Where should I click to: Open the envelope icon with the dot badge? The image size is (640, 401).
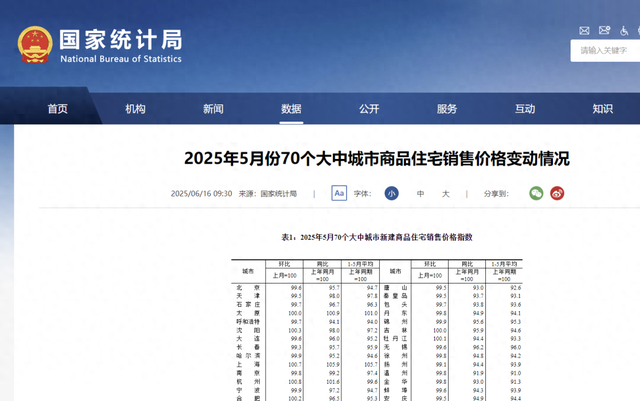pyautogui.click(x=604, y=30)
